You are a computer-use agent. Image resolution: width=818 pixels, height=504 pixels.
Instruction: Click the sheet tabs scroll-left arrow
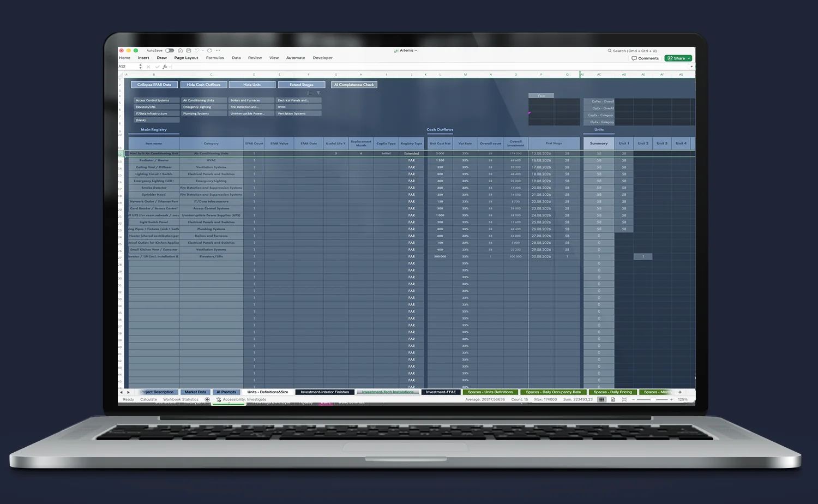121,392
